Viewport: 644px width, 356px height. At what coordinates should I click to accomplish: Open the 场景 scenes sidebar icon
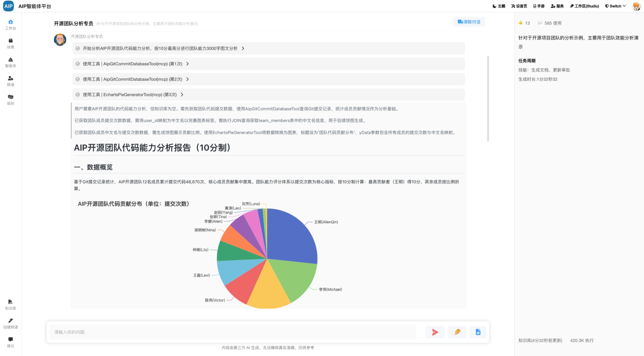(x=10, y=41)
